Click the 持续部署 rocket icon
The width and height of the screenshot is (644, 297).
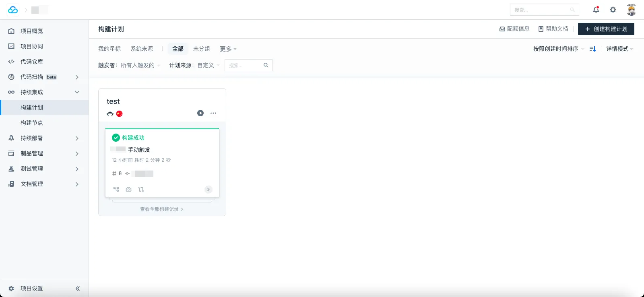tap(11, 138)
